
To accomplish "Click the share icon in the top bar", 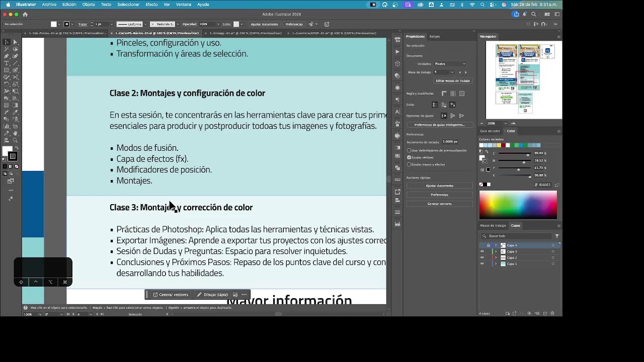I will coord(516,14).
